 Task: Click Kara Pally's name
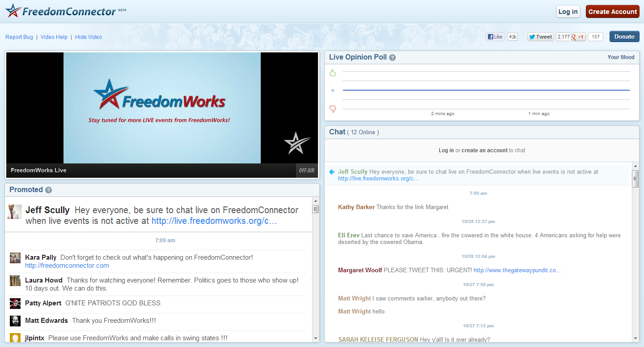tap(41, 257)
